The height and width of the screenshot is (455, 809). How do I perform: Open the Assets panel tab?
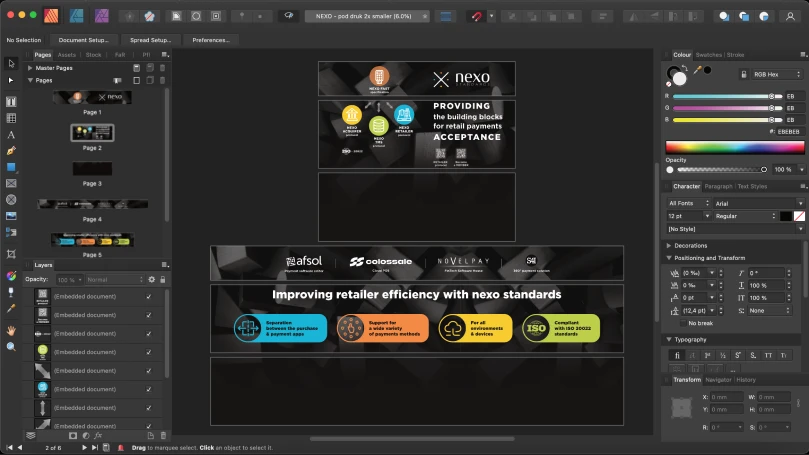67,55
